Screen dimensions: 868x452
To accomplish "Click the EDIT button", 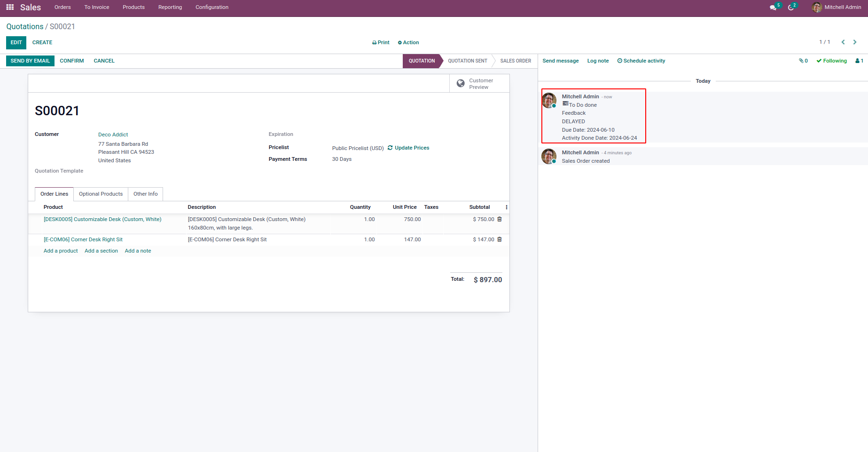I will (x=16, y=42).
